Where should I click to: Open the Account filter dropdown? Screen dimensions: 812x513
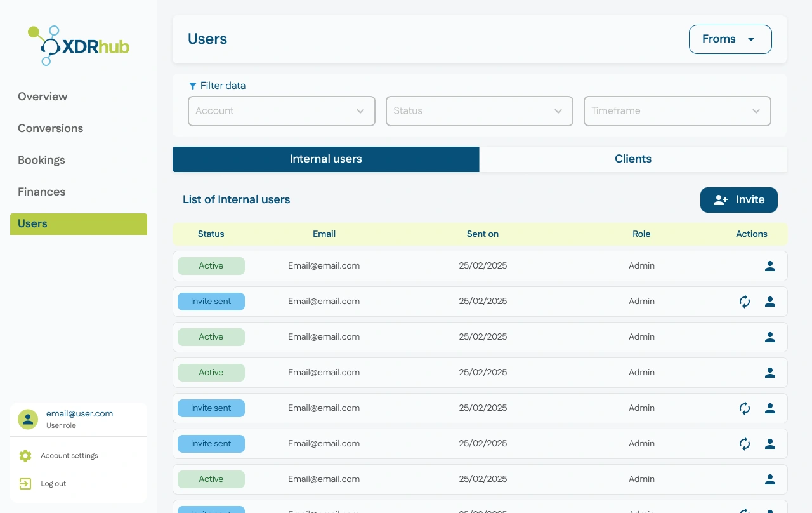281,111
